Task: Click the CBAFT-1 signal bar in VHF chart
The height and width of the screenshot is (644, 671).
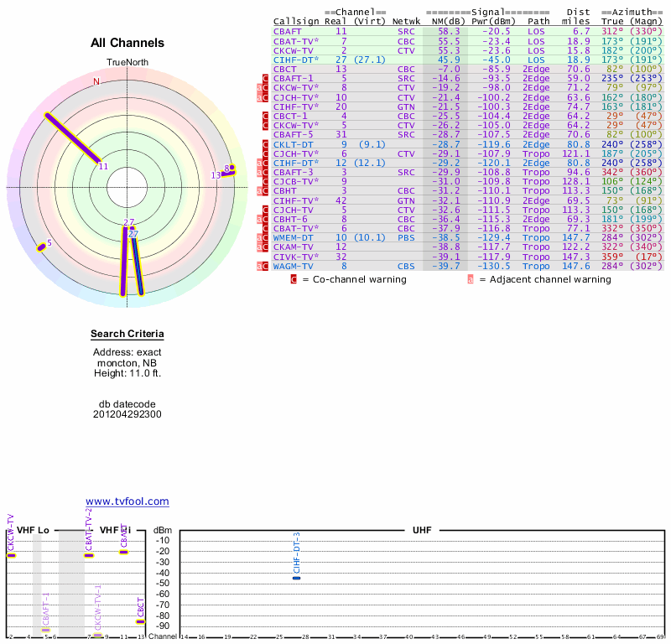Action: (x=46, y=630)
